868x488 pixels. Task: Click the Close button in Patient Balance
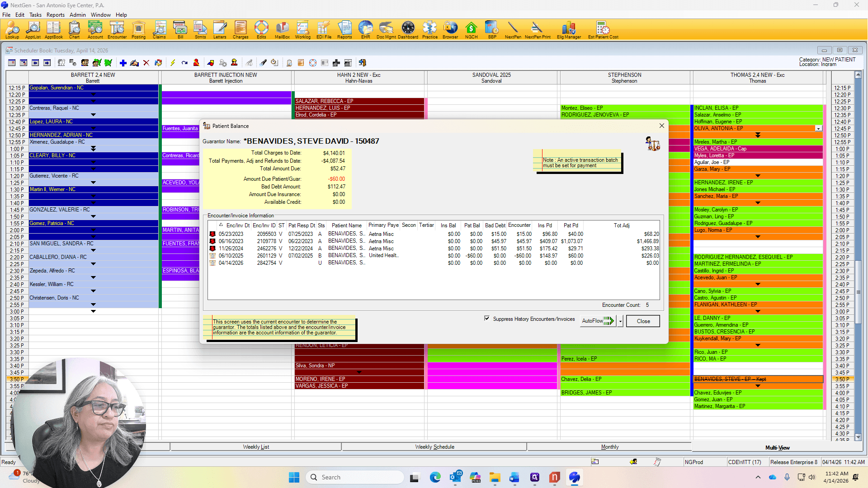(643, 321)
